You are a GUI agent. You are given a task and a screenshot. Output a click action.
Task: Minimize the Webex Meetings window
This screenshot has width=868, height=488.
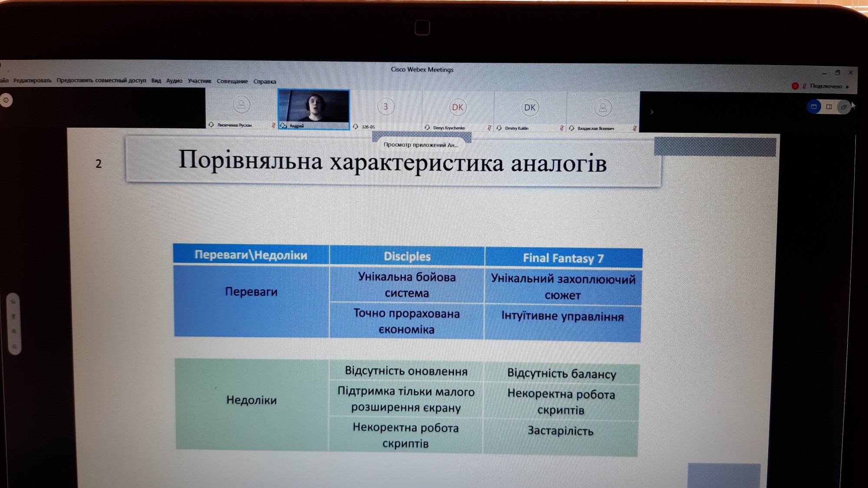tap(824, 73)
